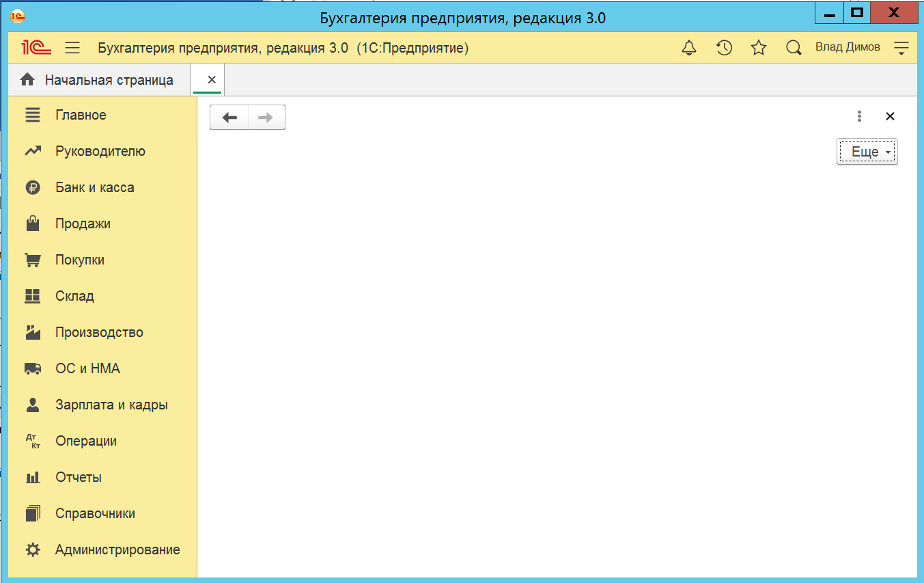Click Главное section icon
924x583 pixels.
[x=33, y=115]
